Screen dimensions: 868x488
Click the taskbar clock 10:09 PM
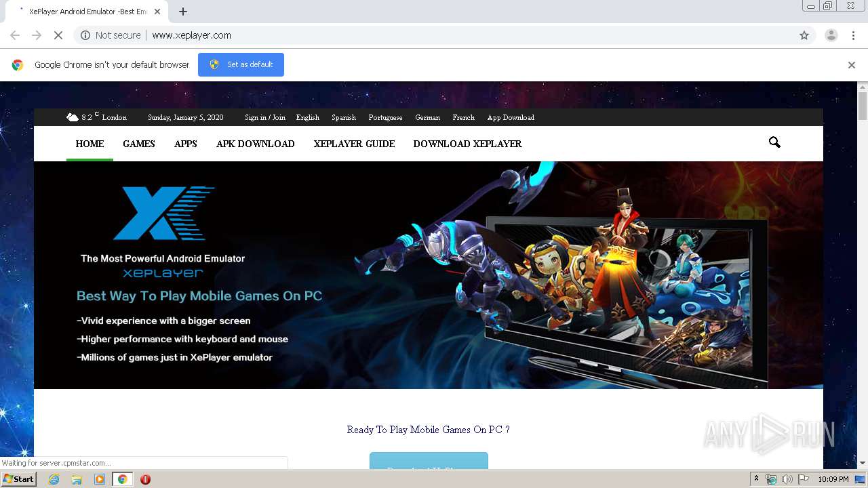coord(833,479)
